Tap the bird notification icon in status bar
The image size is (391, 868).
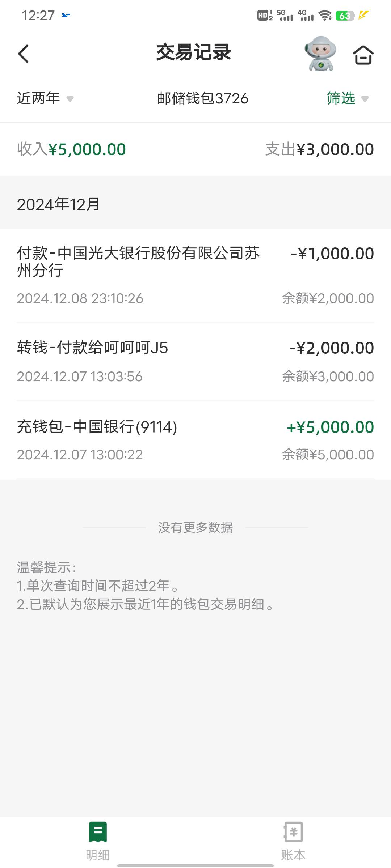click(66, 15)
